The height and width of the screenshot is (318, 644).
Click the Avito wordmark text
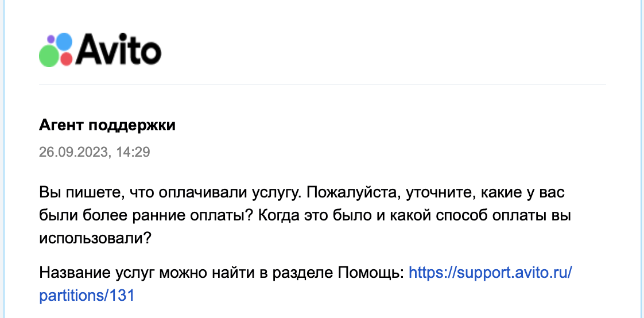pyautogui.click(x=118, y=50)
